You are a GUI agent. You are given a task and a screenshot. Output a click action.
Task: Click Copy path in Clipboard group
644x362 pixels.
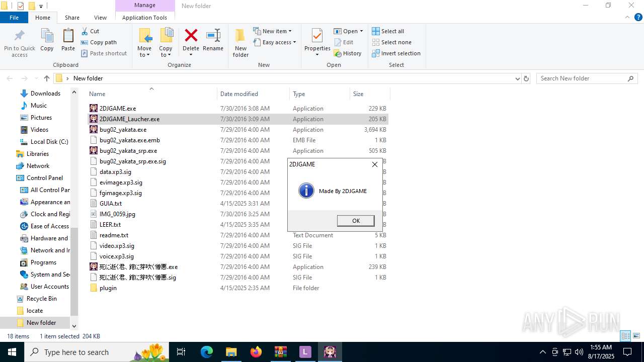[x=99, y=42]
